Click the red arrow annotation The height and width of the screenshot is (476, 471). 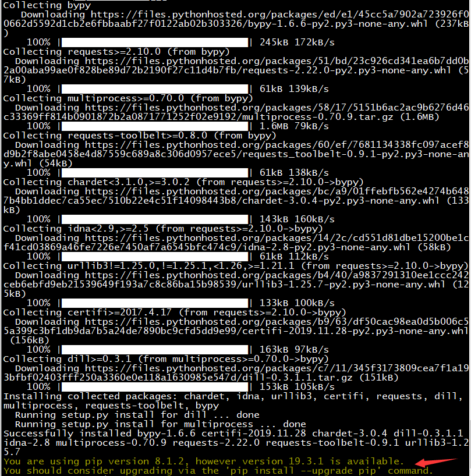436,463
